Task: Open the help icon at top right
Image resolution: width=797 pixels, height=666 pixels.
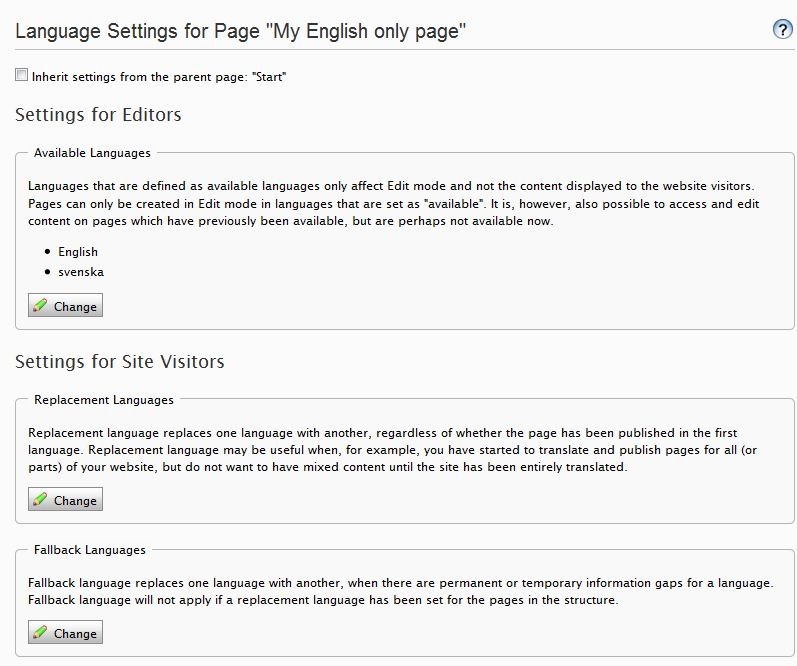Action: (x=783, y=29)
